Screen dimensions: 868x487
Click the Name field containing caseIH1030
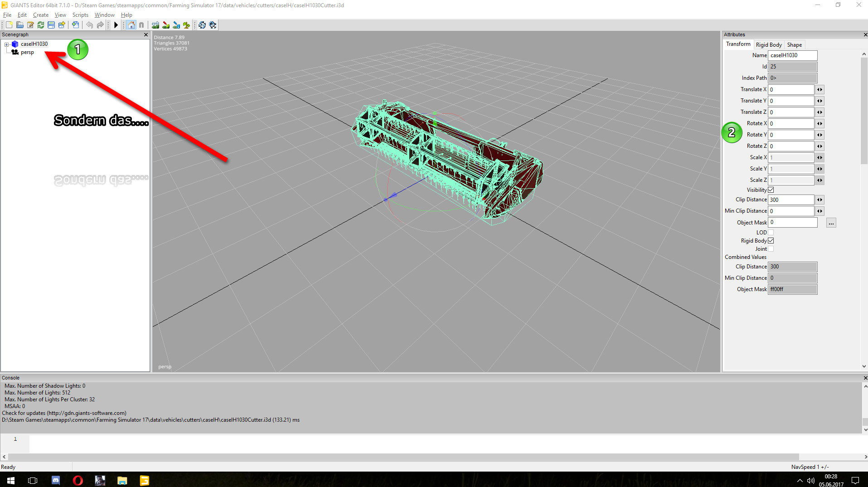click(x=793, y=55)
